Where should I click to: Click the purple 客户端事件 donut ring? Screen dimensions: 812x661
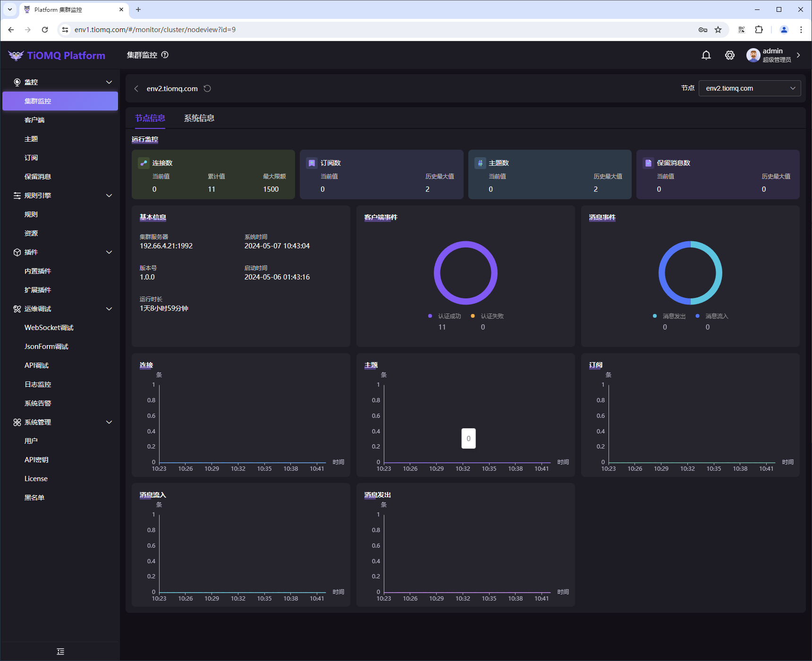point(437,273)
